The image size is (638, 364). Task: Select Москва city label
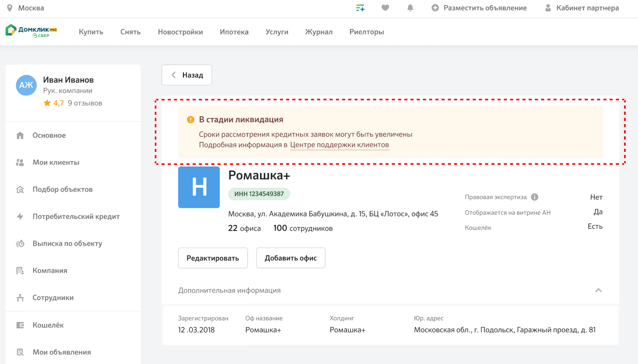click(x=31, y=8)
